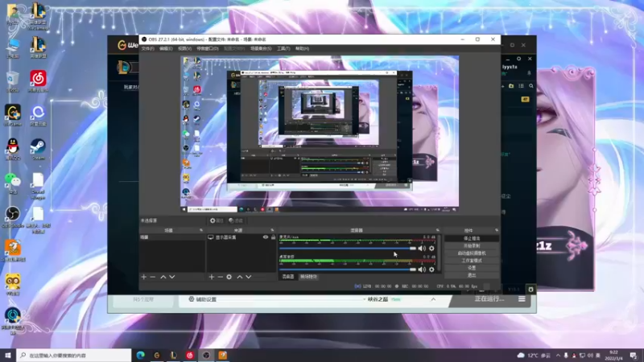Viewport: 644px width, 362px height.
Task: Click Exit button in Controls
Action: point(472,275)
